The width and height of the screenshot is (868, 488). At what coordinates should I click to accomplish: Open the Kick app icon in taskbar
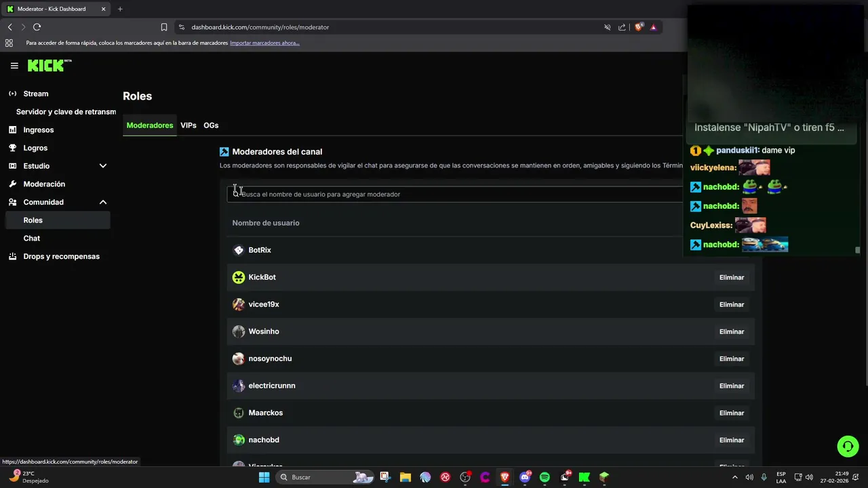click(x=584, y=477)
